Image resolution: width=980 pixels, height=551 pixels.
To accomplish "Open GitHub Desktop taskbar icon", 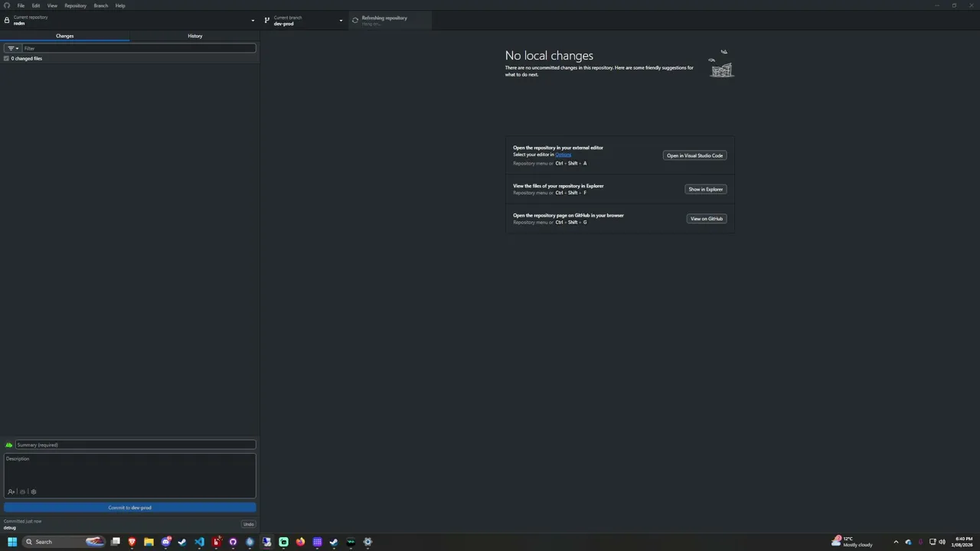I will (x=233, y=542).
